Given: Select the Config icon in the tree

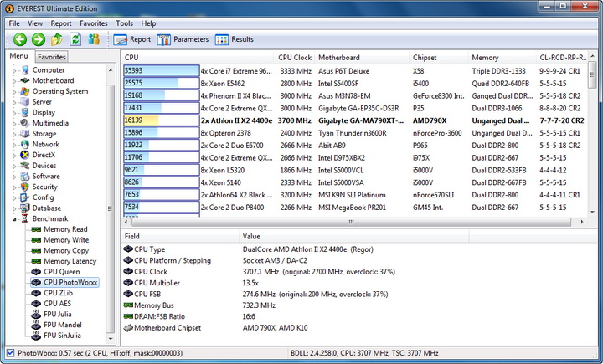Looking at the screenshot, I should pyautogui.click(x=25, y=197).
